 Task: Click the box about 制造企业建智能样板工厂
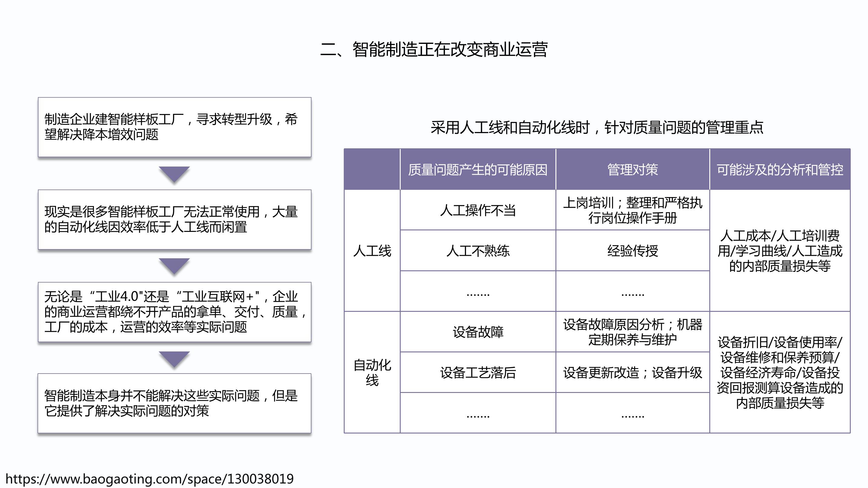click(174, 127)
